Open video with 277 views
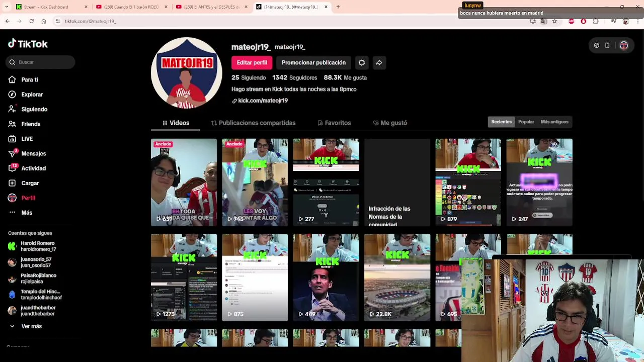Image resolution: width=644 pixels, height=362 pixels. click(326, 182)
